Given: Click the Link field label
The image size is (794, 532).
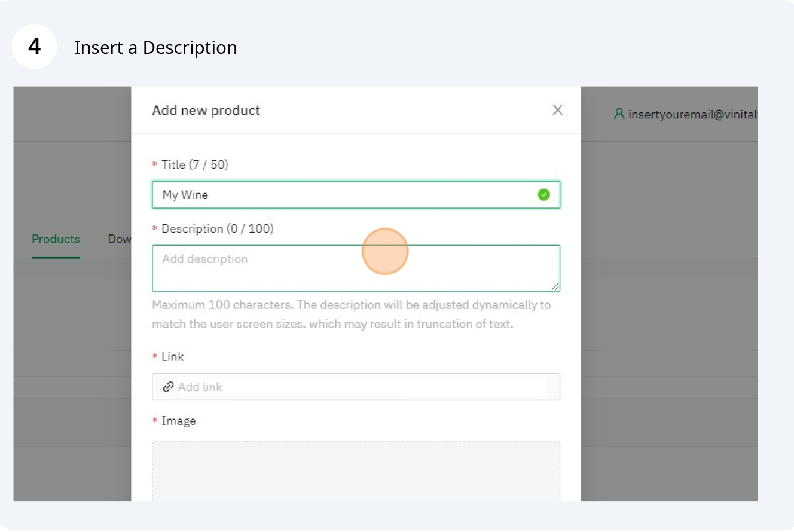Looking at the screenshot, I should 172,357.
